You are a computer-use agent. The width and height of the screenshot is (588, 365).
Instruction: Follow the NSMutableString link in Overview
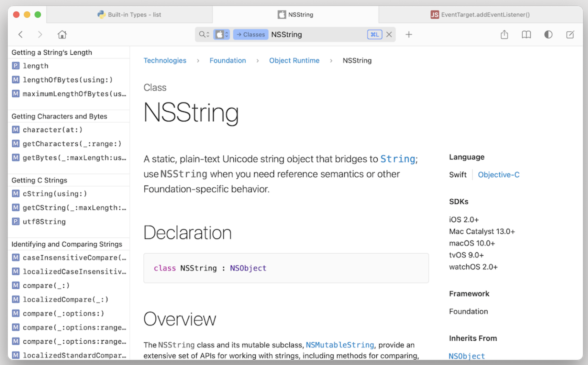(340, 345)
